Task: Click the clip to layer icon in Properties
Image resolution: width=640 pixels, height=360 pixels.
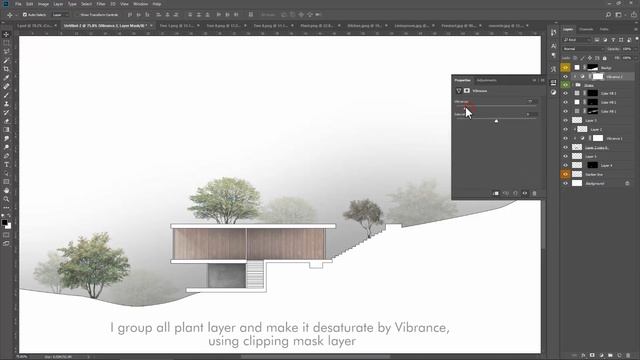Action: 496,193
